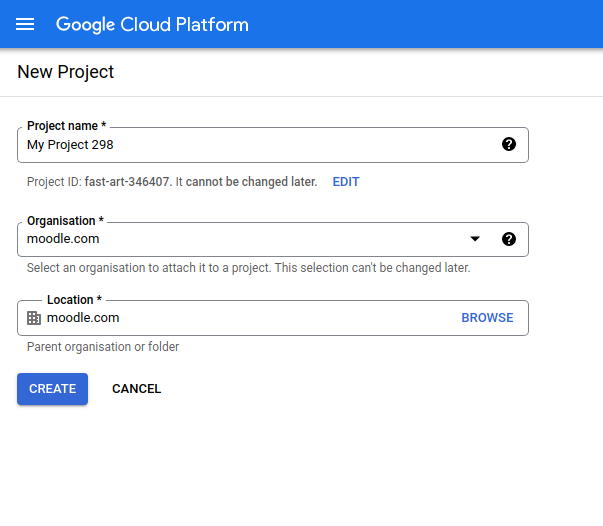The width and height of the screenshot is (603, 526).
Task: Focus the Project name text field
Action: (273, 145)
